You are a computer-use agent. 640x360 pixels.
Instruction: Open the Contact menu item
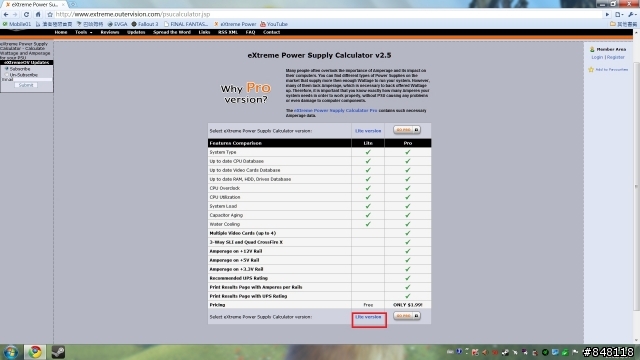coord(271,32)
